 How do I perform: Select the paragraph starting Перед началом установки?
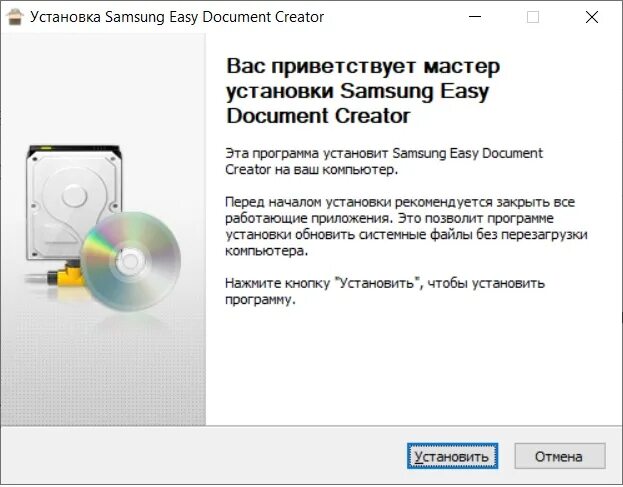(x=406, y=226)
